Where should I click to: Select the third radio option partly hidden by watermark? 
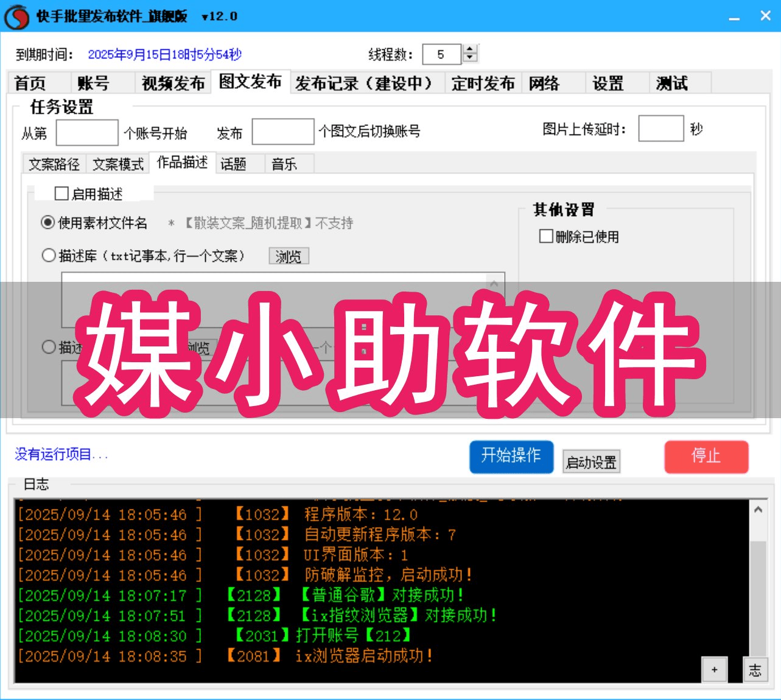coord(49,347)
